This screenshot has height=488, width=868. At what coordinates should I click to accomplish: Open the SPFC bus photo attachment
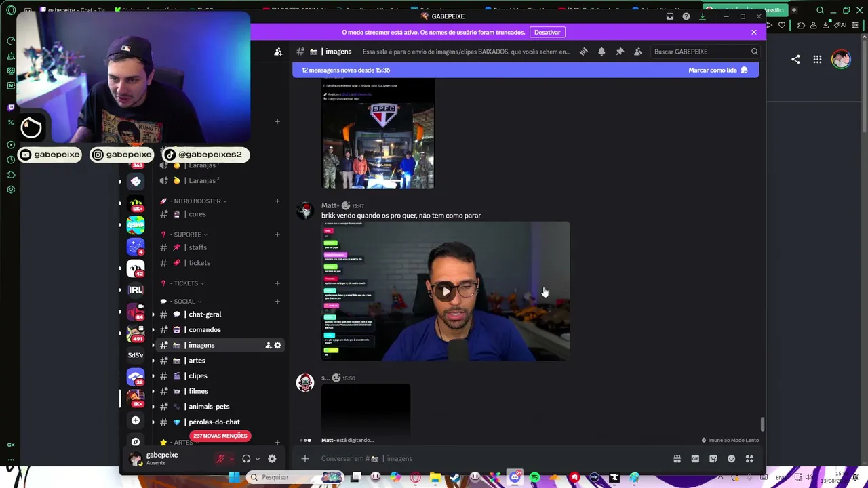[x=378, y=134]
